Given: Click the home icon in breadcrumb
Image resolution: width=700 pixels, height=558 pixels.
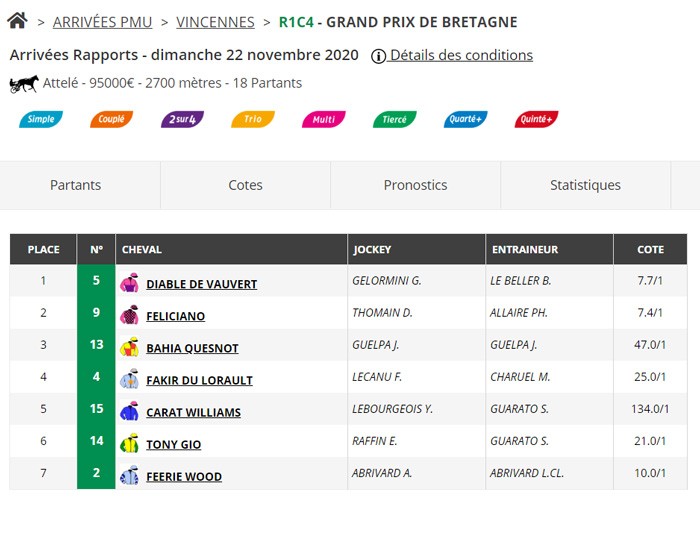Looking at the screenshot, I should pyautogui.click(x=17, y=20).
